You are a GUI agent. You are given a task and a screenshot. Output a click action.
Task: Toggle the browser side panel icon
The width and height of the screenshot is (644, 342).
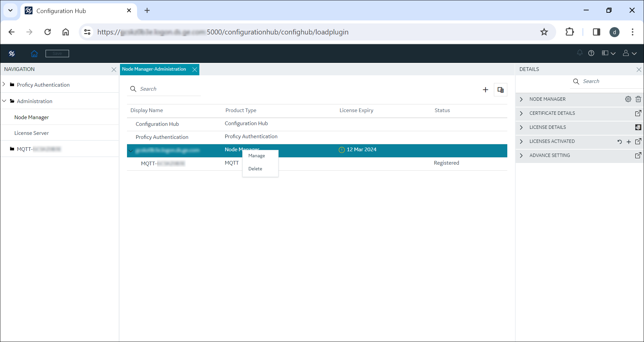(x=596, y=32)
